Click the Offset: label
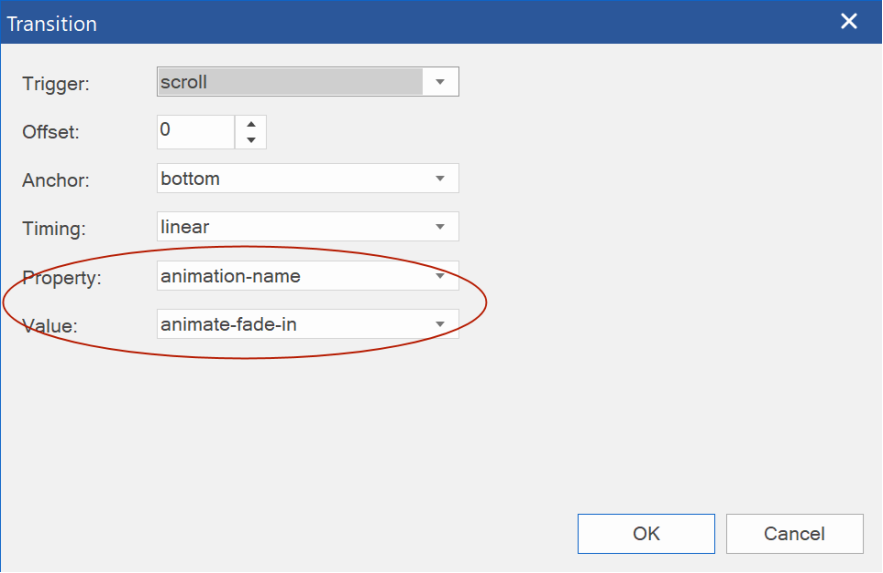The width and height of the screenshot is (883, 573). [x=51, y=132]
